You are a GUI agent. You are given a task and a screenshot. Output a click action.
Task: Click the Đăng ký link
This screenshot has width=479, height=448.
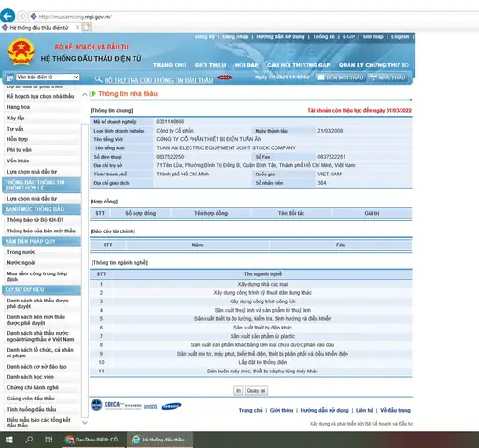(x=204, y=36)
